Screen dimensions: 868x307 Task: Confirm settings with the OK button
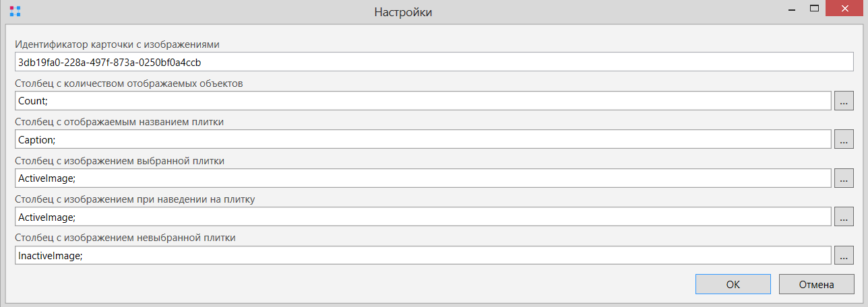point(733,284)
